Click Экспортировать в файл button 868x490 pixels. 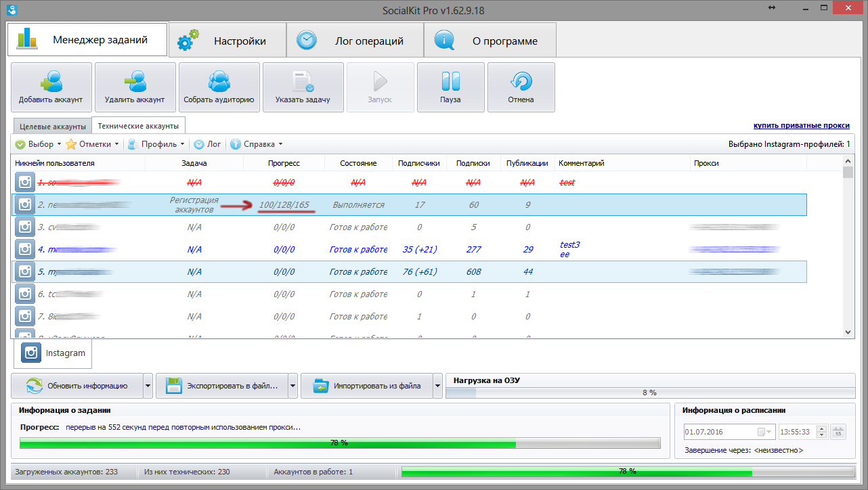(x=222, y=386)
